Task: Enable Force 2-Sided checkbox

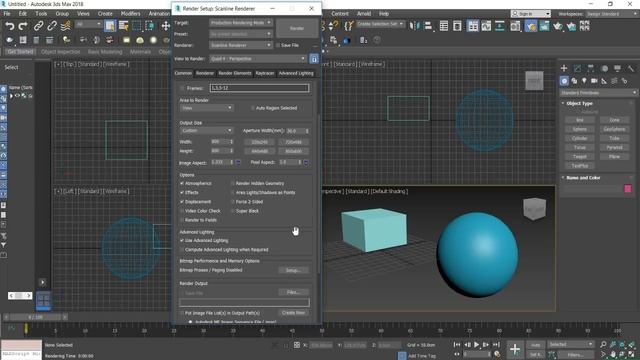Action: coord(233,202)
